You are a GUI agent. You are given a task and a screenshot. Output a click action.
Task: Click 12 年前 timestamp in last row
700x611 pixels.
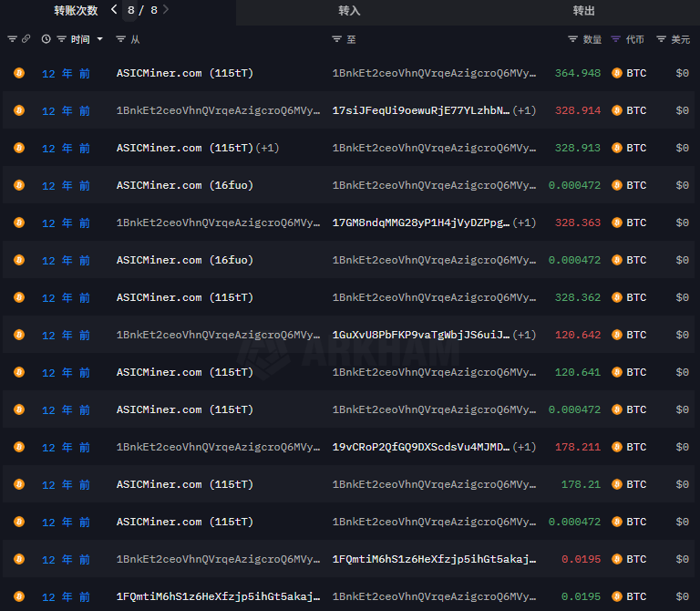(66, 596)
